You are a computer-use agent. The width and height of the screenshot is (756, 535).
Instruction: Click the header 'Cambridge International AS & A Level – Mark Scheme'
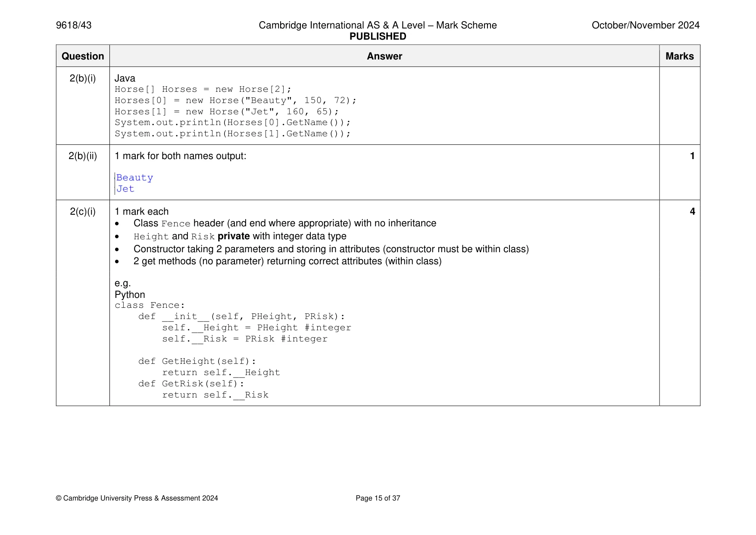pyautogui.click(x=378, y=25)
